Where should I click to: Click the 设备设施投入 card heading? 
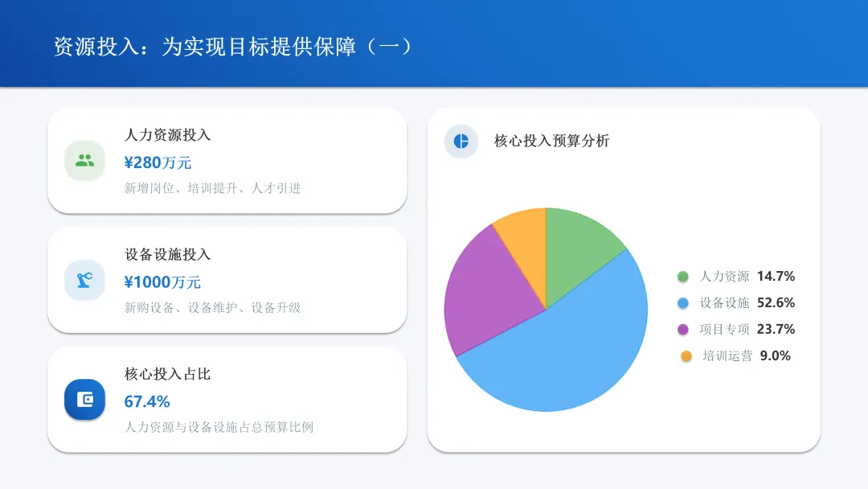coord(167,254)
